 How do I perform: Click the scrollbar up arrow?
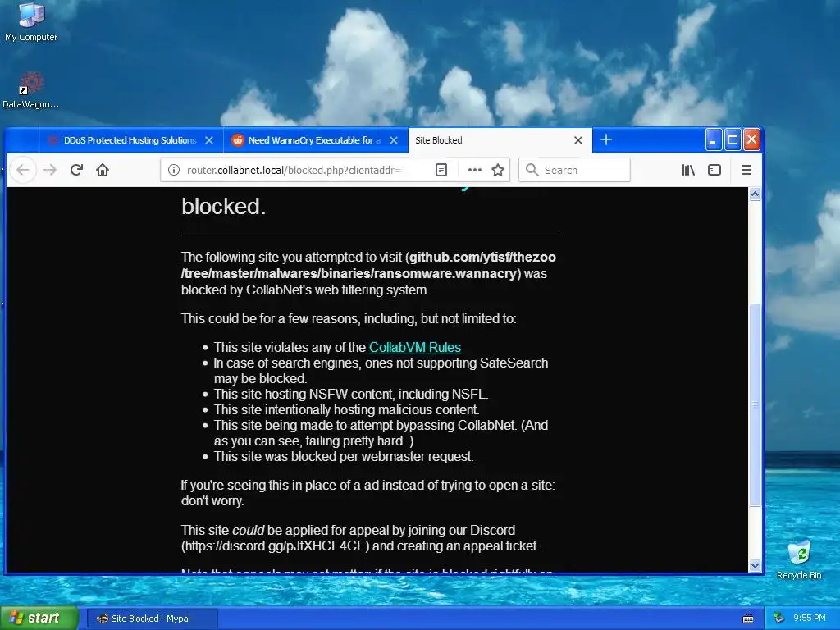(x=755, y=194)
